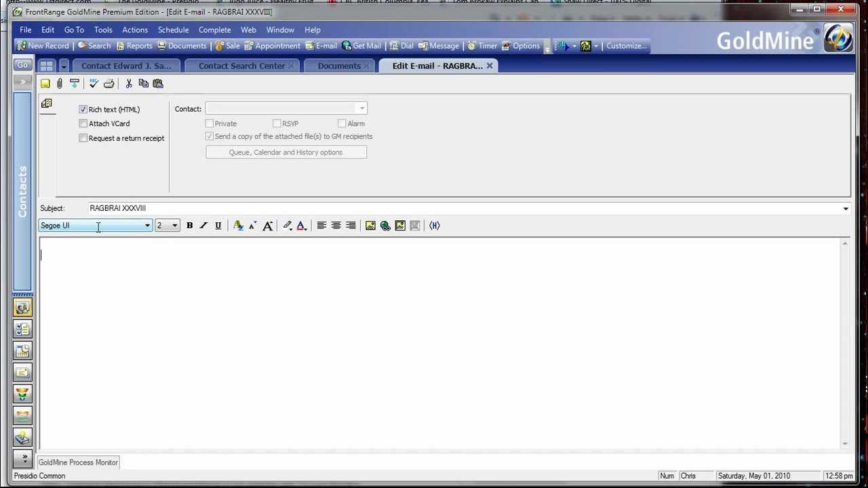This screenshot has width=868, height=488.
Task: Switch to the Documents tab
Action: [339, 66]
